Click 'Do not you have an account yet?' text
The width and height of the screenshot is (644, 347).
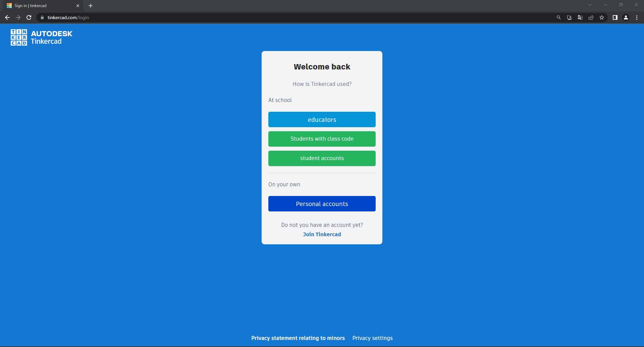[x=322, y=225]
